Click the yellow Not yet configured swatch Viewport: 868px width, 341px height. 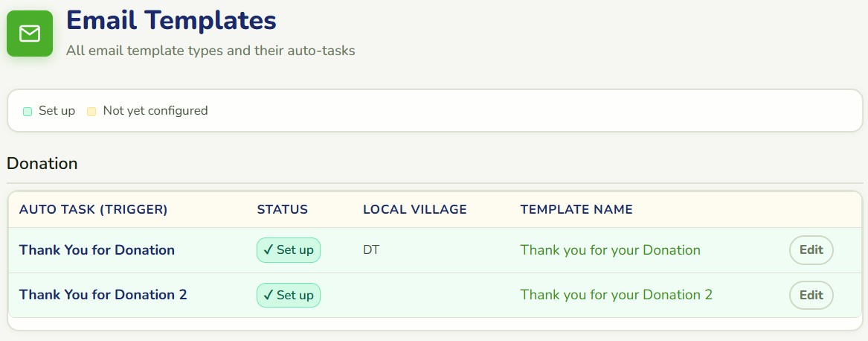(92, 112)
